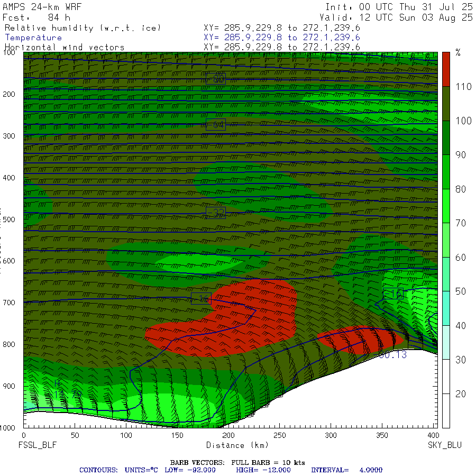476x476 pixels.
Task: Pick the turquoise colorbar segment between 40 and 50
Action: coord(446,308)
